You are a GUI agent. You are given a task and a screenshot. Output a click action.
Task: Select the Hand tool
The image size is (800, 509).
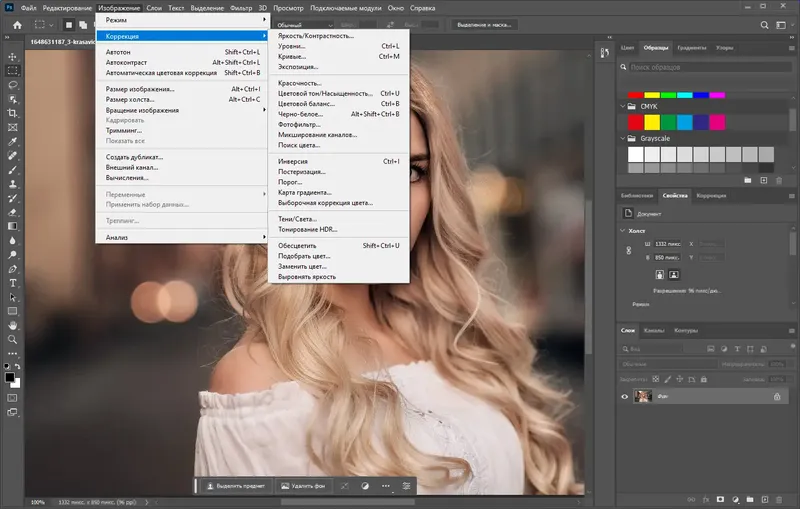(13, 325)
